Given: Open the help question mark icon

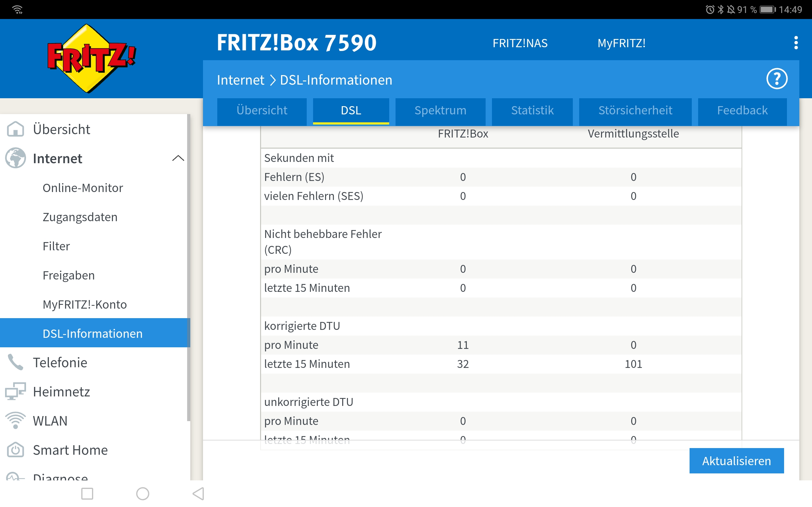Looking at the screenshot, I should tap(776, 79).
